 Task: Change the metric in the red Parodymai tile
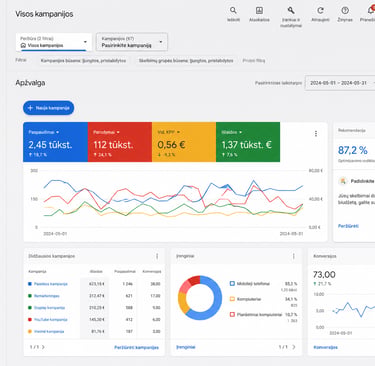tap(106, 132)
